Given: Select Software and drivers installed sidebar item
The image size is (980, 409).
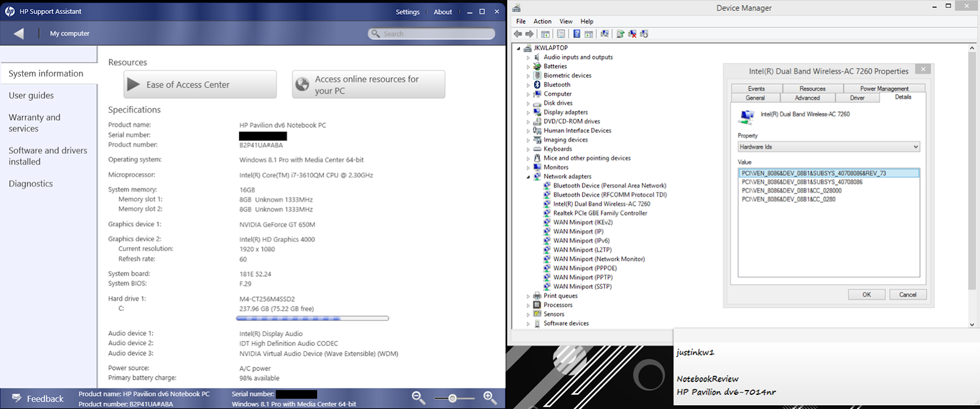Looking at the screenshot, I should click(48, 156).
